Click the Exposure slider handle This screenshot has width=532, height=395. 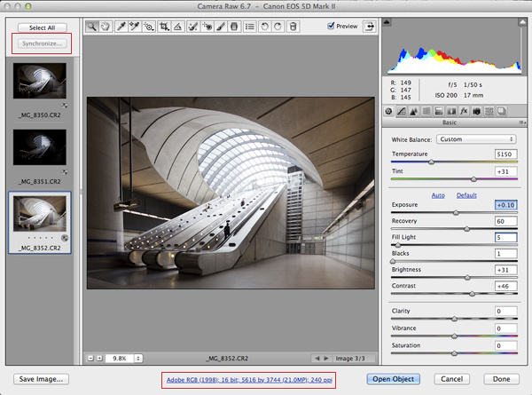click(x=456, y=213)
